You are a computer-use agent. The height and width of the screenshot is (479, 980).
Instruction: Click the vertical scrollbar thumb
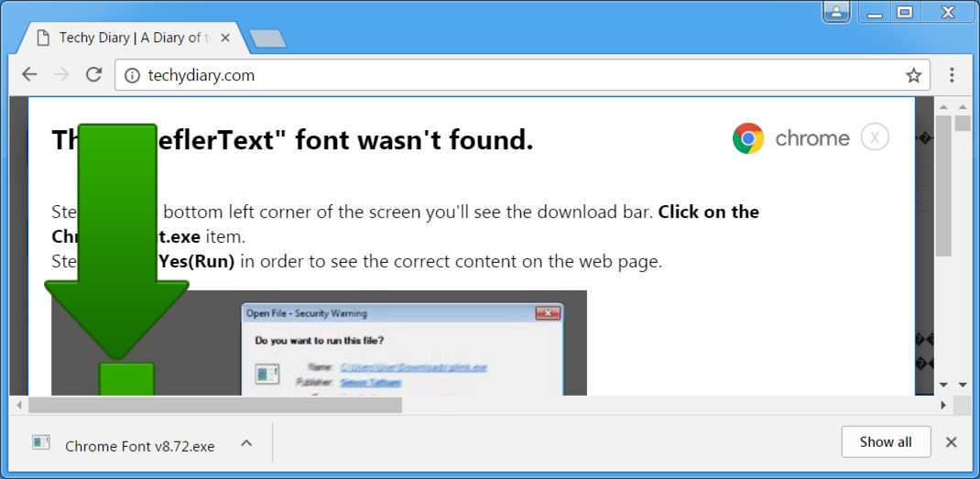click(943, 186)
